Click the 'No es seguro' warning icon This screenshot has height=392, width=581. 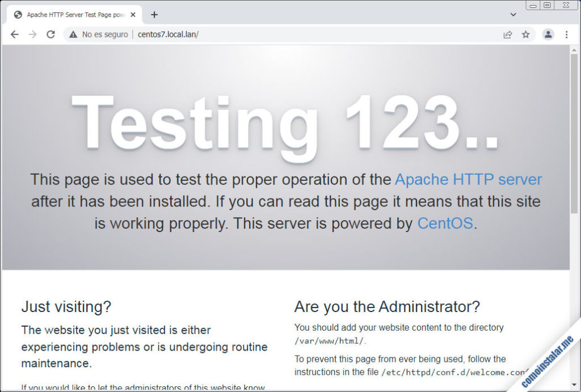(72, 34)
